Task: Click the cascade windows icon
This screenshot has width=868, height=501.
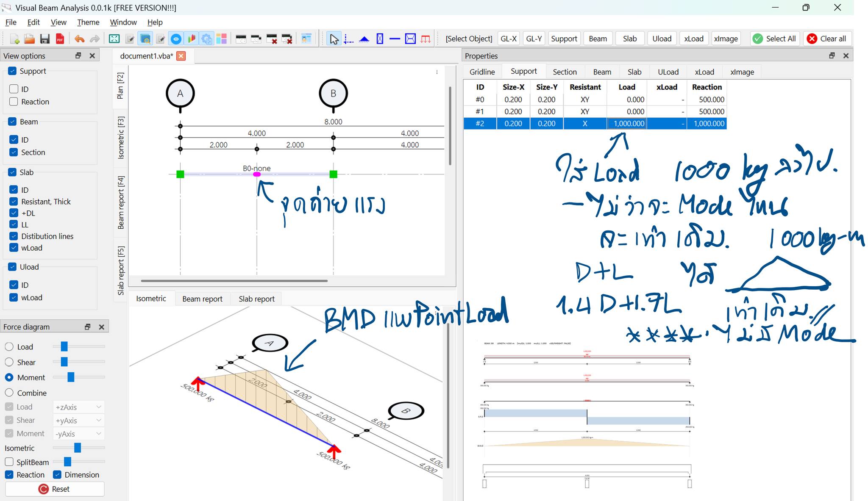Action: 256,39
